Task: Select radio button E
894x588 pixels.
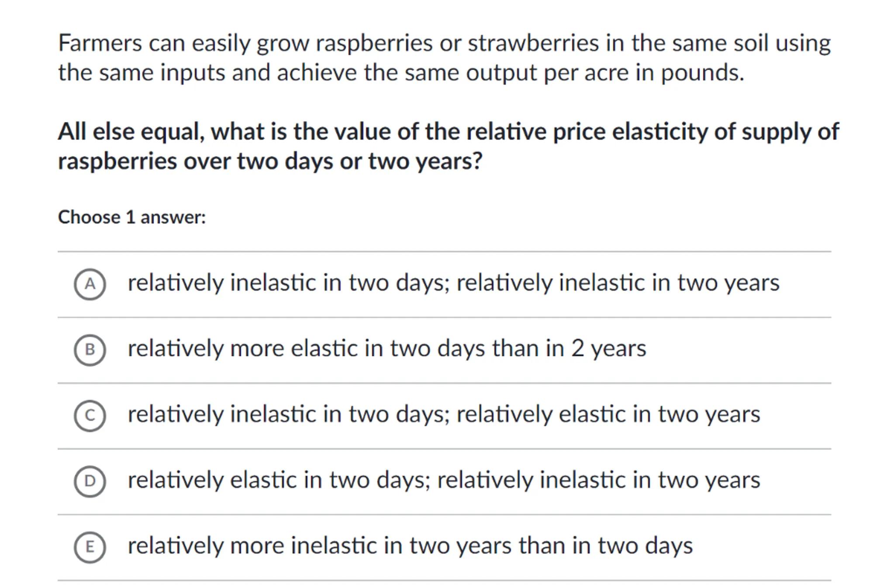Action: [90, 547]
